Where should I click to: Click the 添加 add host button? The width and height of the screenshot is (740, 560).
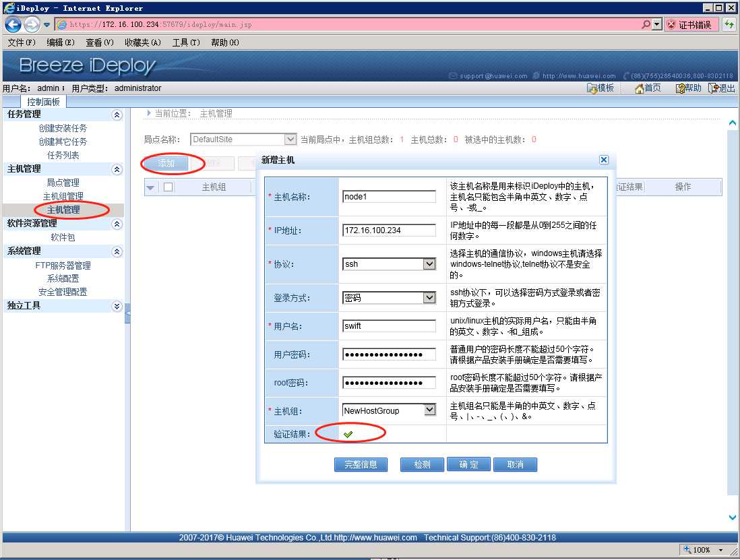[x=166, y=163]
